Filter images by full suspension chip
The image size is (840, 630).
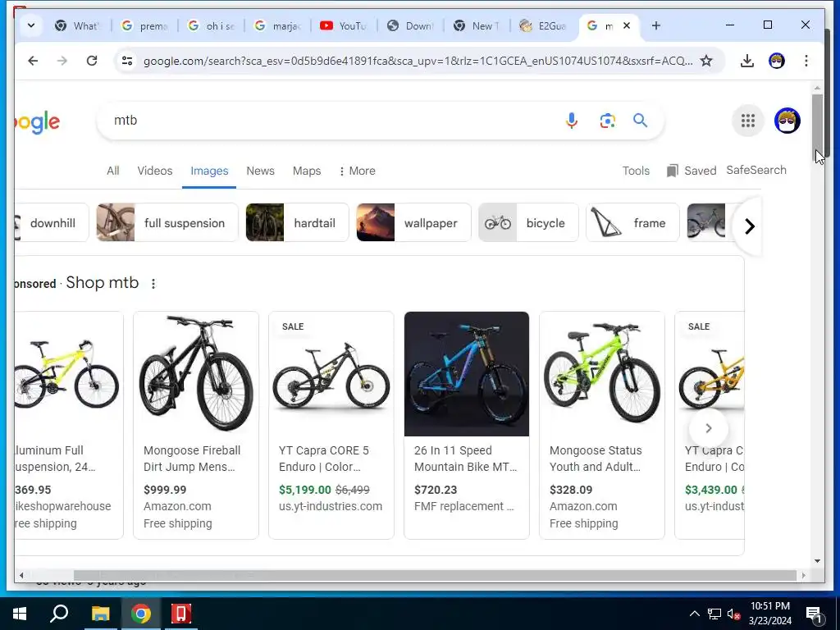pos(167,222)
